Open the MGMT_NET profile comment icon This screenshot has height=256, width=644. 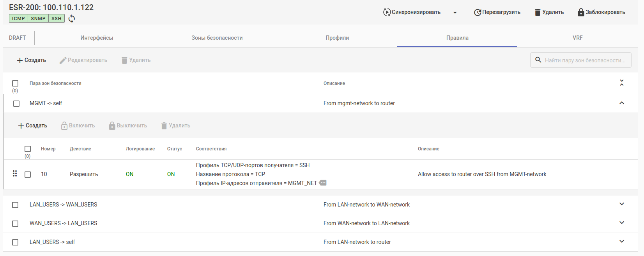click(323, 183)
